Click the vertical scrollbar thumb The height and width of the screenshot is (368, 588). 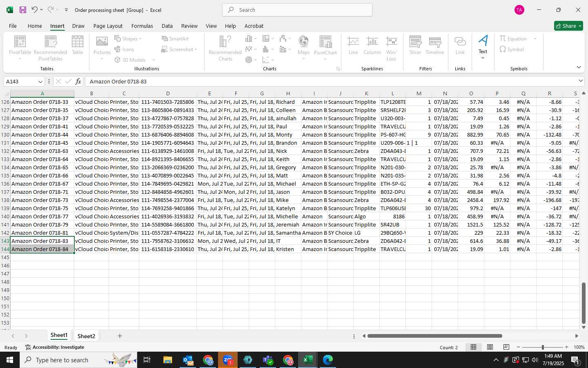584,303
